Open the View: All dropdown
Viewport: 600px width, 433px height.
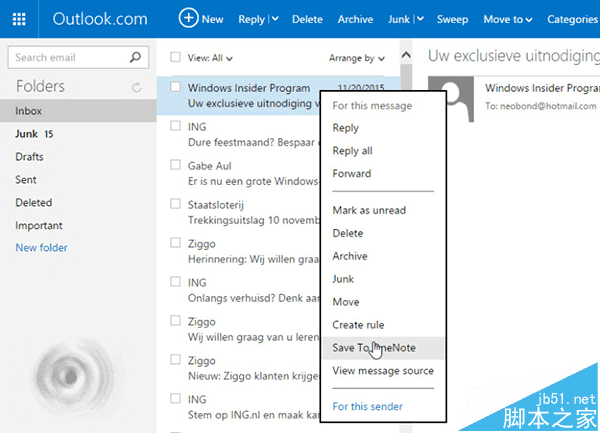pos(210,58)
